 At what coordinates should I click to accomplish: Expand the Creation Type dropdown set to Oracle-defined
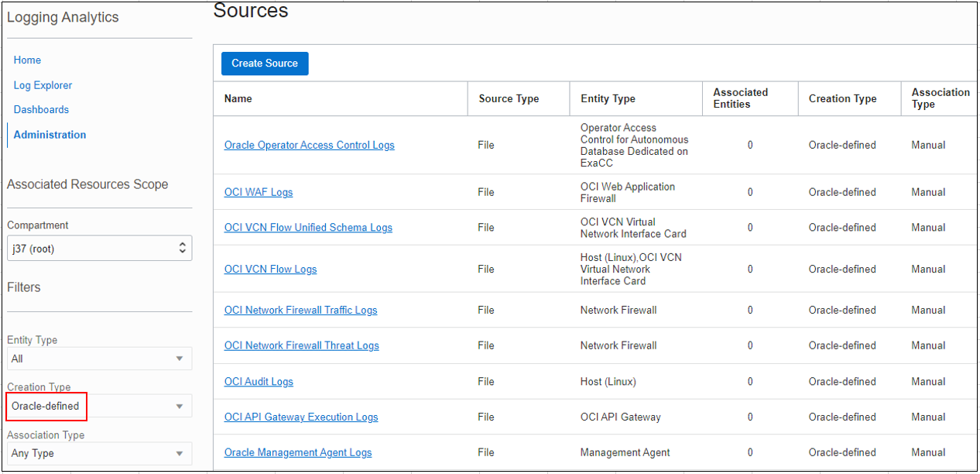(100, 406)
